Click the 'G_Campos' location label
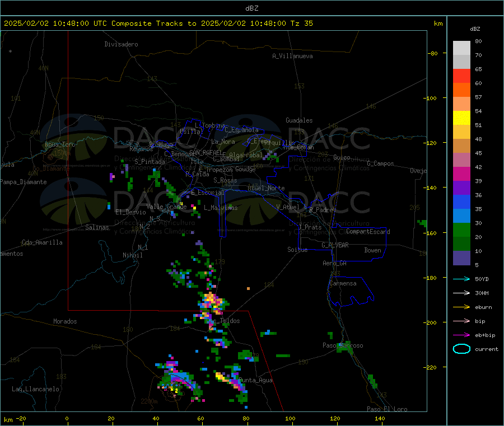 click(380, 163)
